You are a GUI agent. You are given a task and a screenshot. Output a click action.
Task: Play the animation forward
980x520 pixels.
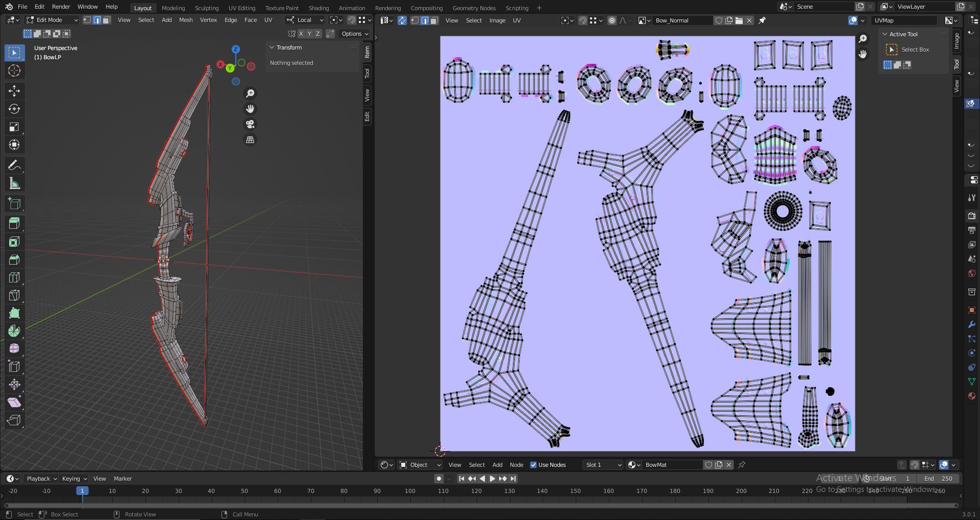coord(493,479)
